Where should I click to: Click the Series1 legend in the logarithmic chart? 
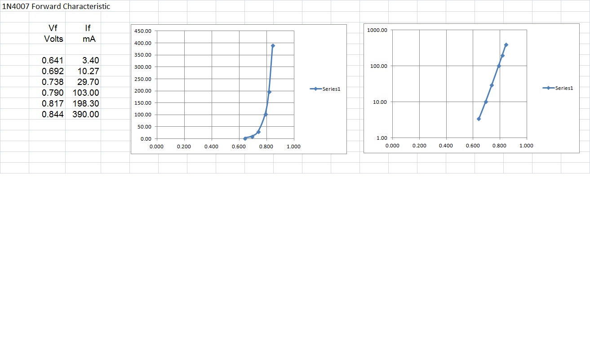(558, 88)
